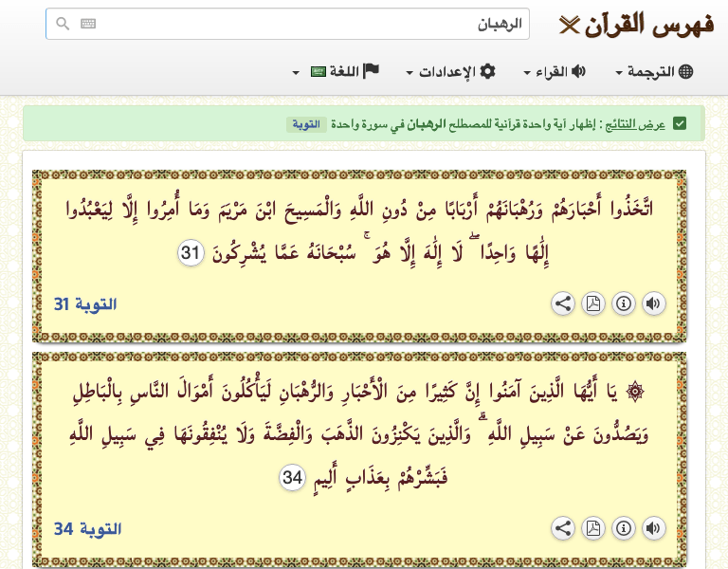The height and width of the screenshot is (569, 728).
Task: Click the Saudi flag icon in language menu
Action: click(x=318, y=72)
